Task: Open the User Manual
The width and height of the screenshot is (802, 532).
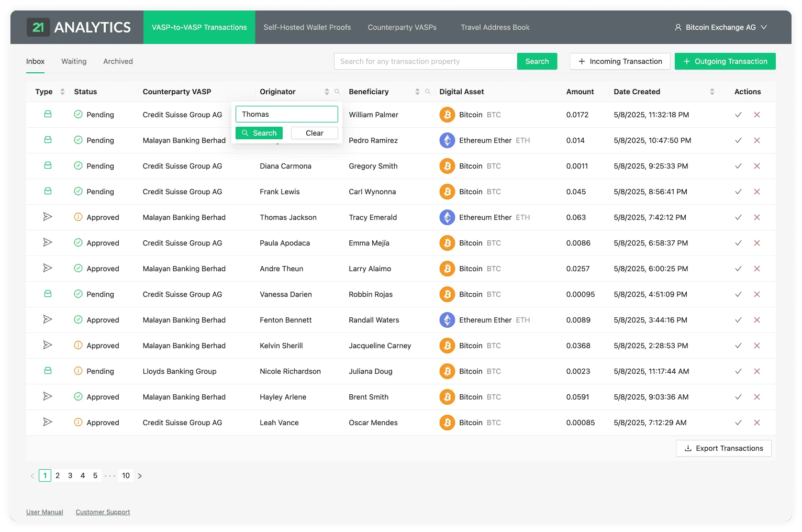Action: (44, 512)
